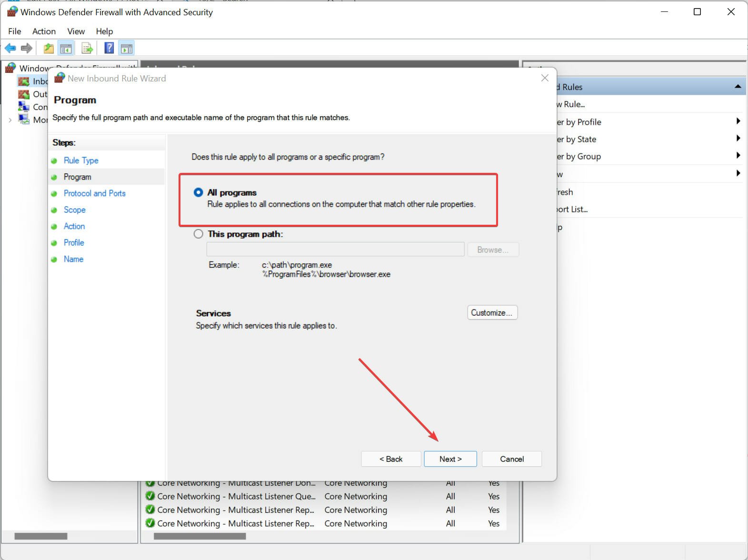The height and width of the screenshot is (560, 748).
Task: Expand the Monitoring tree node
Action: (x=10, y=120)
